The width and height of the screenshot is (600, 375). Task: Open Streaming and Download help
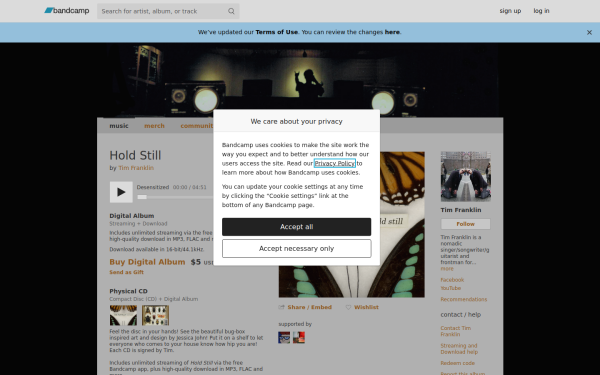[x=459, y=349]
